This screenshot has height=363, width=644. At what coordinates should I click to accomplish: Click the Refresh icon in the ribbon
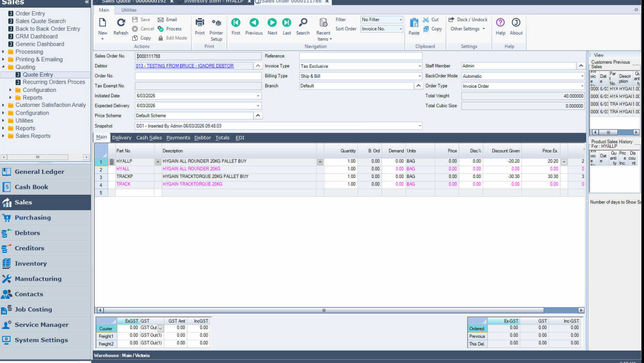[x=121, y=23]
